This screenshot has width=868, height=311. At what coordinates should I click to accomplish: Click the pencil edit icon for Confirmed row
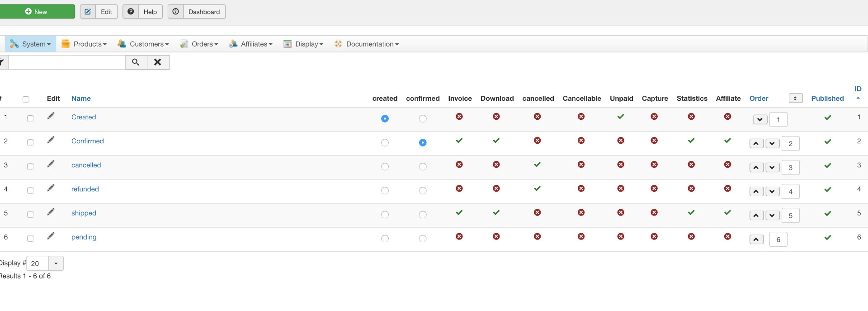51,140
